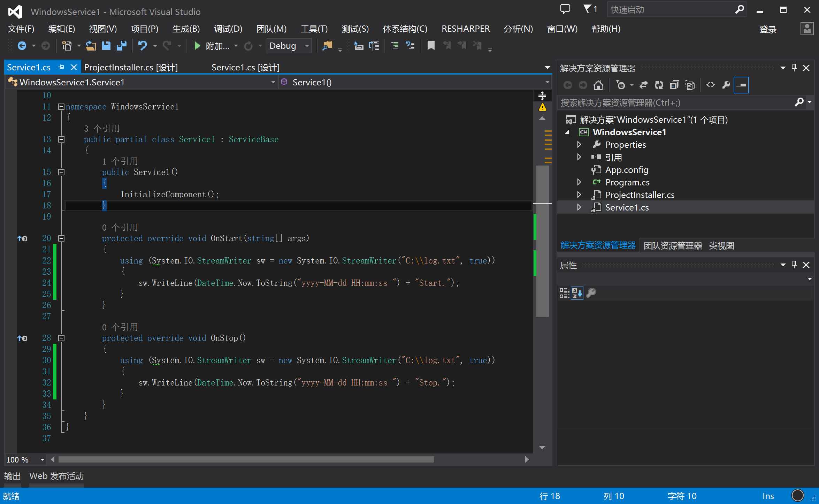
Task: Collapse the OnStart method outline
Action: [61, 238]
